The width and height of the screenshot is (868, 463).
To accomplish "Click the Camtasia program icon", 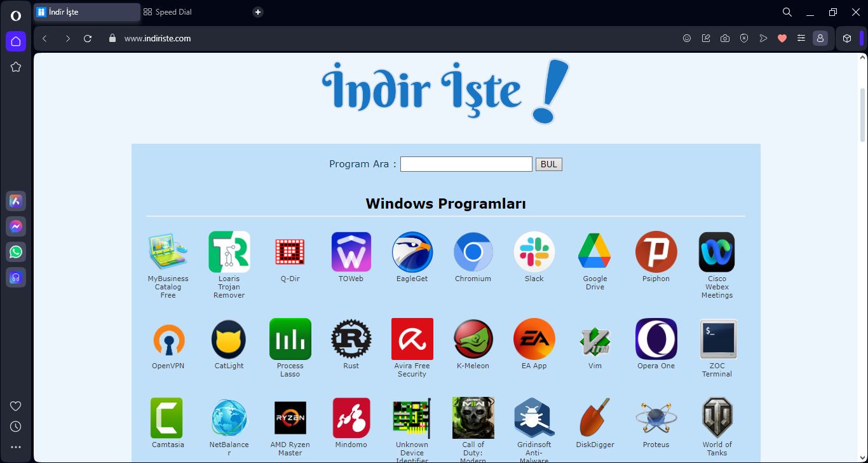I will [168, 418].
